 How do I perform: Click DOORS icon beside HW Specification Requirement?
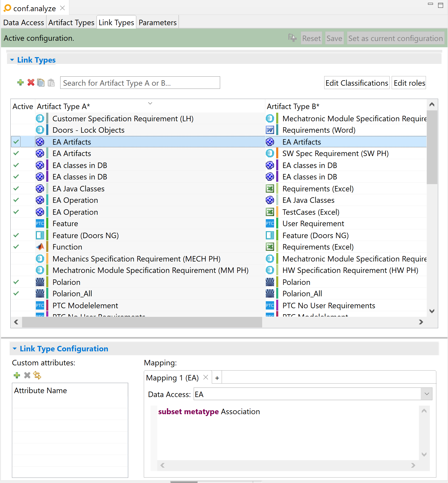tap(270, 270)
